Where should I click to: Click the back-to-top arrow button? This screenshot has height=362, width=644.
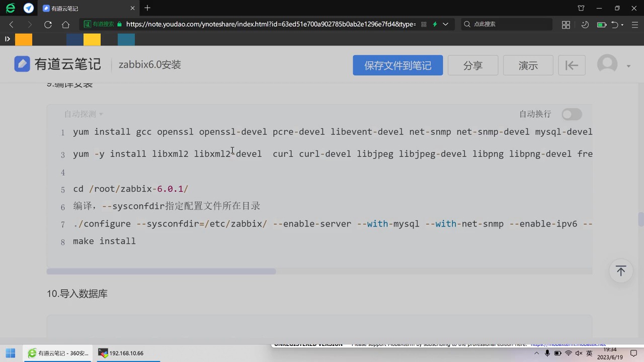(621, 271)
